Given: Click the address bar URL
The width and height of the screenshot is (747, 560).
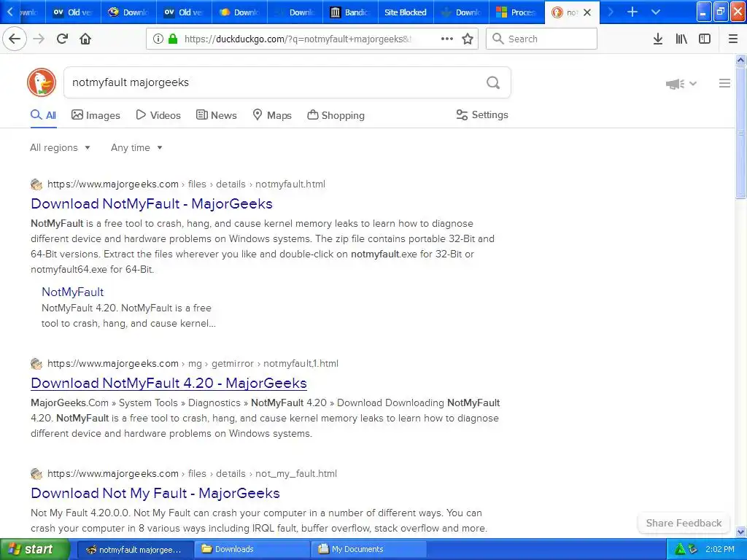Looking at the screenshot, I should [298, 39].
